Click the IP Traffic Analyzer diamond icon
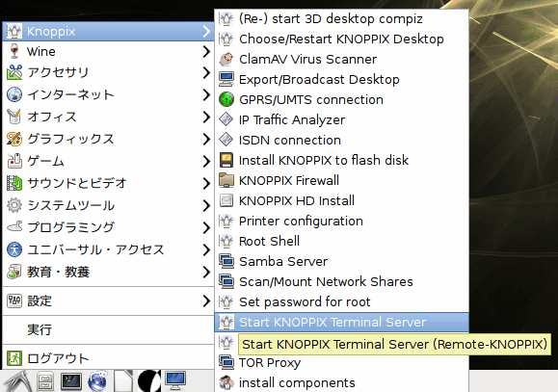Image resolution: width=558 pixels, height=392 pixels. [x=226, y=119]
